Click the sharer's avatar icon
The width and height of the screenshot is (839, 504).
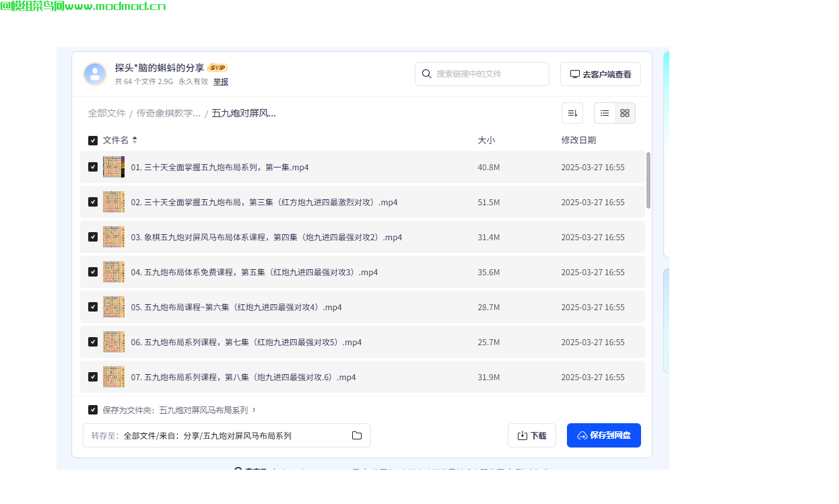click(x=95, y=74)
